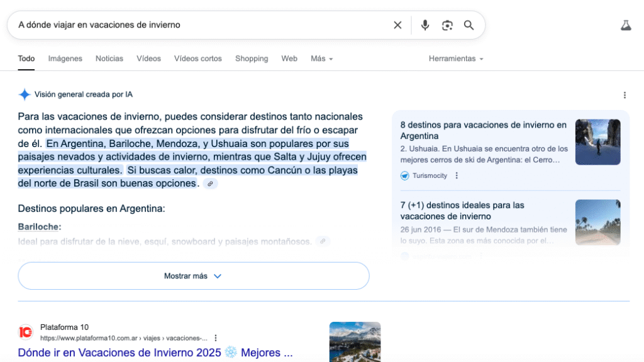644x362 pixels.
Task: Open Search Labs flask icon
Action: (626, 25)
